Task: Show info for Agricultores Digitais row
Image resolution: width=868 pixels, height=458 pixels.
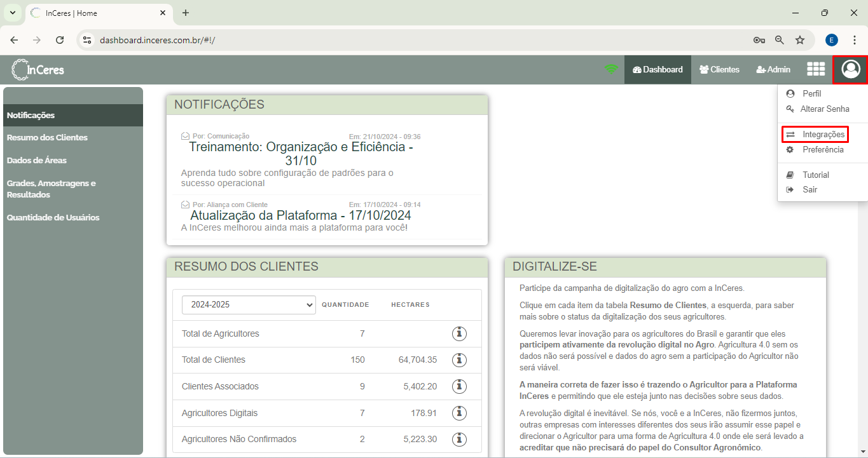Action: coord(459,413)
